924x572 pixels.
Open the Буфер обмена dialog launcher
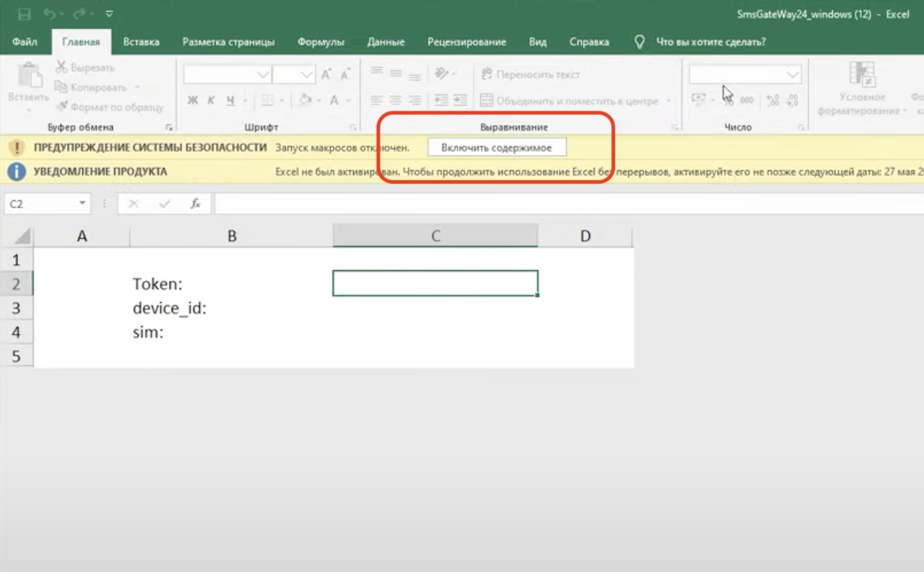click(168, 127)
